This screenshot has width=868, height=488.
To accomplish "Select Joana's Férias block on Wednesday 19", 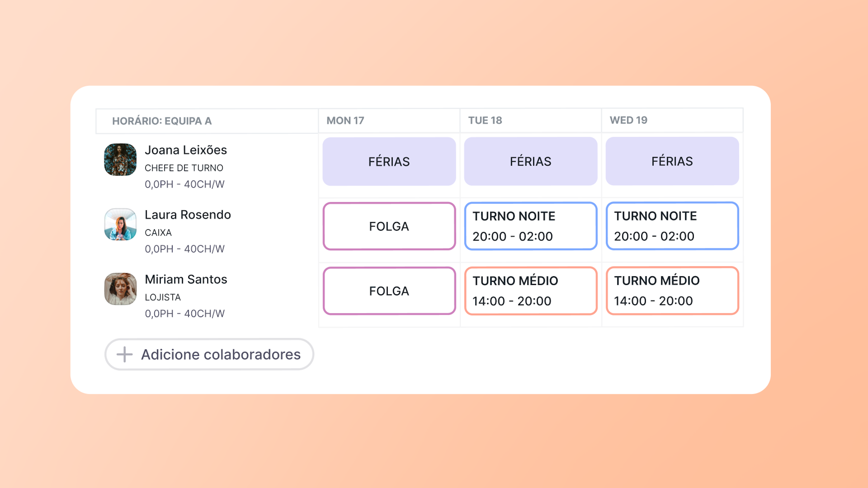I will click(x=672, y=161).
